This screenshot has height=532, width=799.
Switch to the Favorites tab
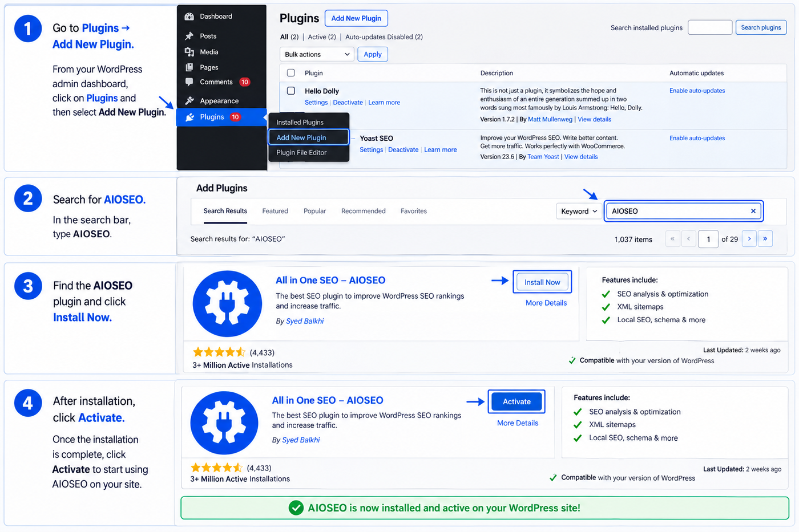pyautogui.click(x=414, y=211)
